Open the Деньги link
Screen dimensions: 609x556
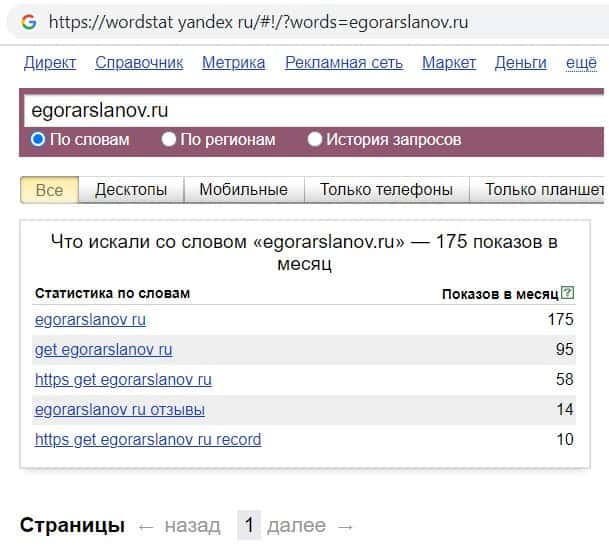click(520, 63)
